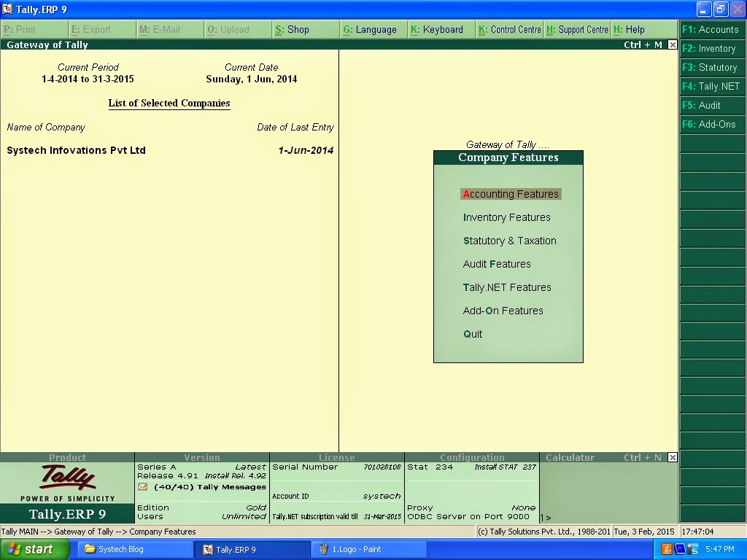Select Quit in Company Features menu
This screenshot has width=747, height=560.
coord(473,334)
